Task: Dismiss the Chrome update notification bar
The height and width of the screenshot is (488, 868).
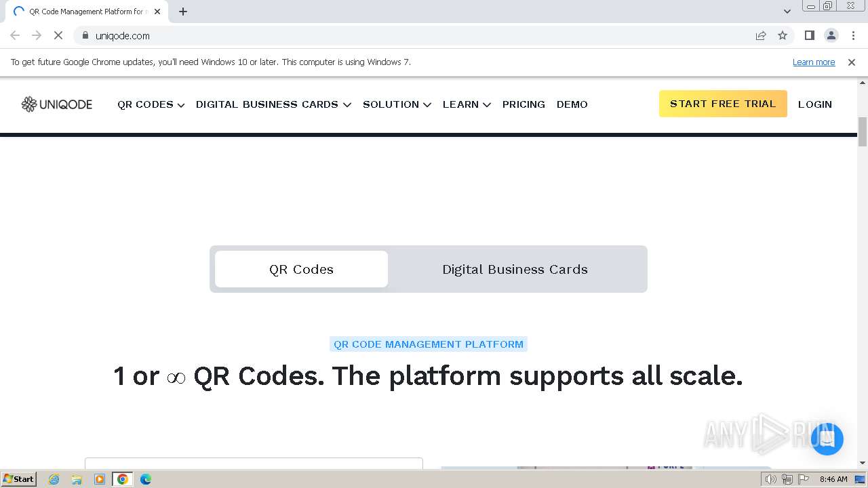Action: click(x=852, y=62)
